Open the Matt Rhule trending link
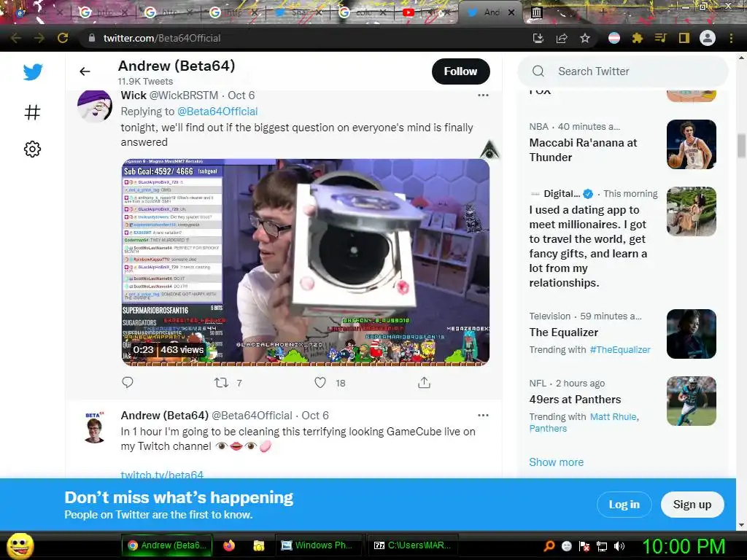The width and height of the screenshot is (747, 560). pos(613,416)
